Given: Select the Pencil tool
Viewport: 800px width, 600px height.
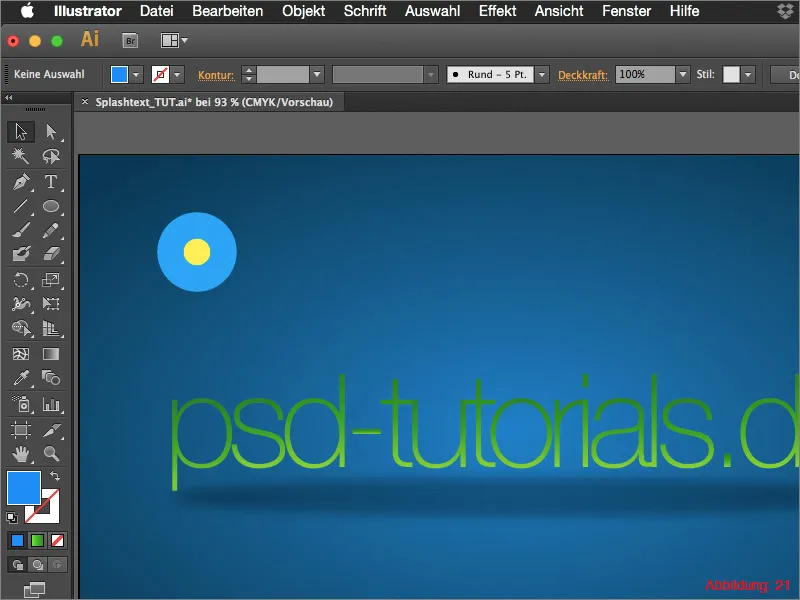Looking at the screenshot, I should pos(51,230).
